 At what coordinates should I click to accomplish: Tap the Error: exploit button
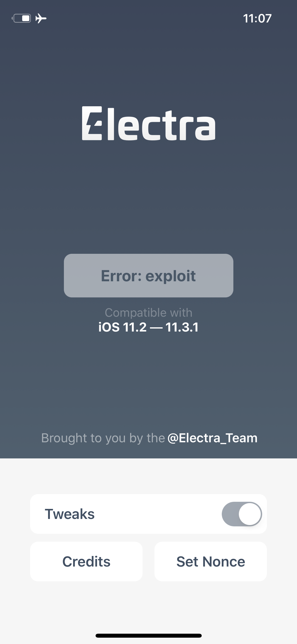click(x=149, y=275)
